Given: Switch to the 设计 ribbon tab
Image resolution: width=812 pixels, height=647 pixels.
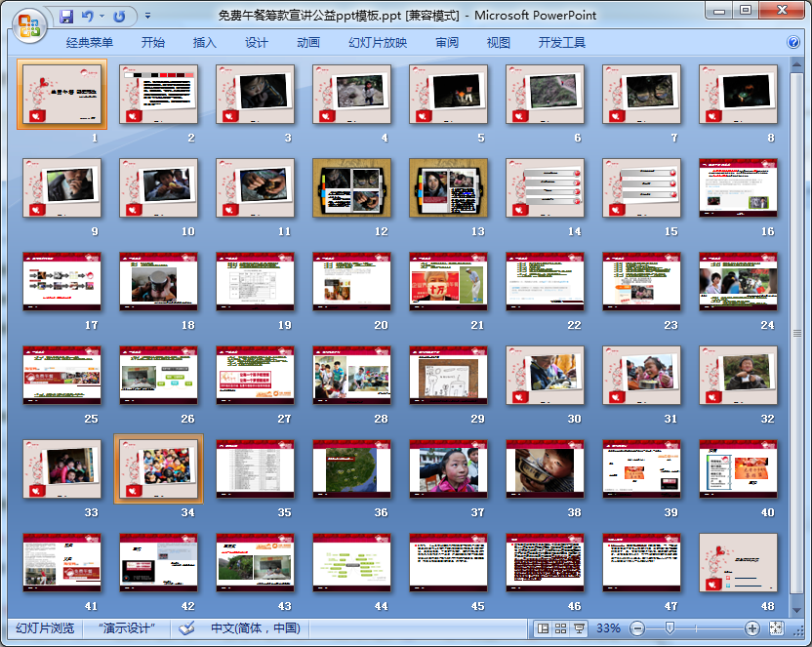Looking at the screenshot, I should click(257, 42).
